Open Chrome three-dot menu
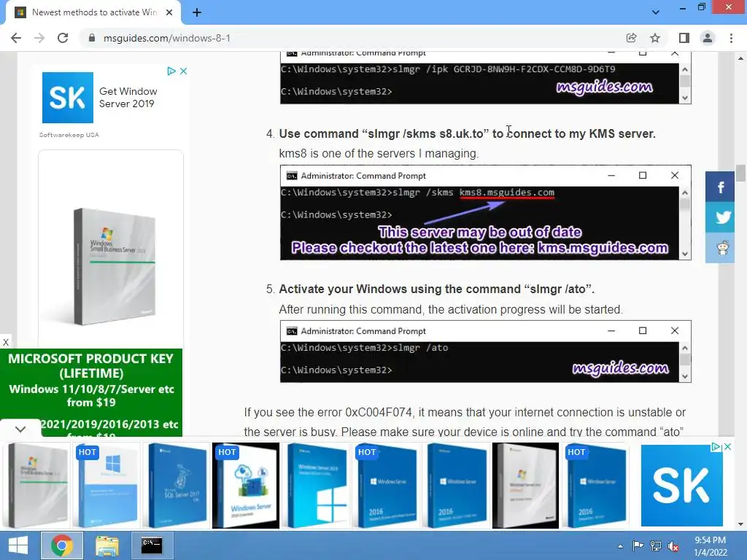The image size is (747, 560). click(731, 38)
